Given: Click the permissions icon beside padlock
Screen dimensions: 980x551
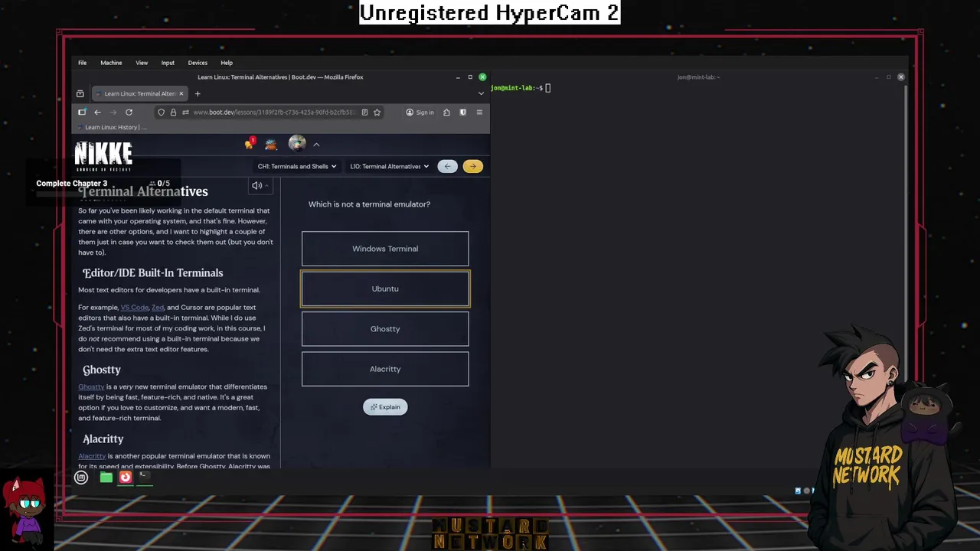Looking at the screenshot, I should [185, 112].
